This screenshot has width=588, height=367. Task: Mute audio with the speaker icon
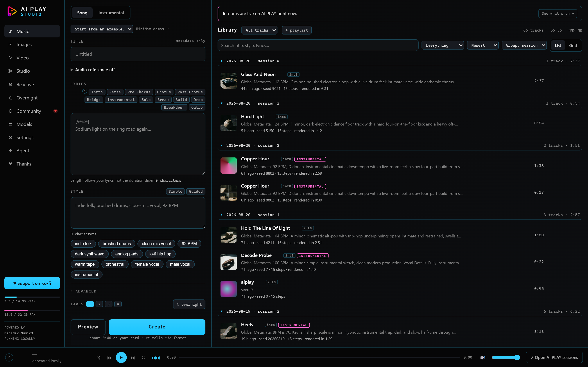(483, 357)
